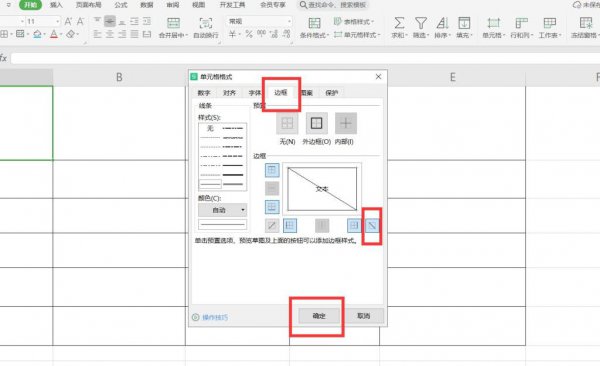Align text left in ribbon

pyautogui.click(x=98, y=34)
